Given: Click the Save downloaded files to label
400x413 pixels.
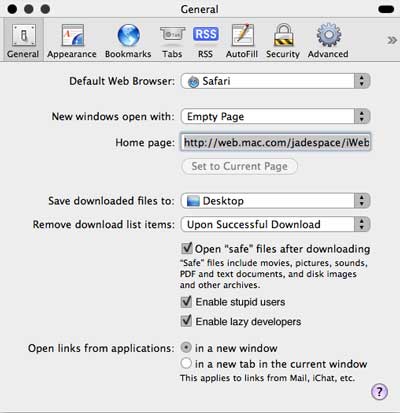Looking at the screenshot, I should tap(111, 201).
